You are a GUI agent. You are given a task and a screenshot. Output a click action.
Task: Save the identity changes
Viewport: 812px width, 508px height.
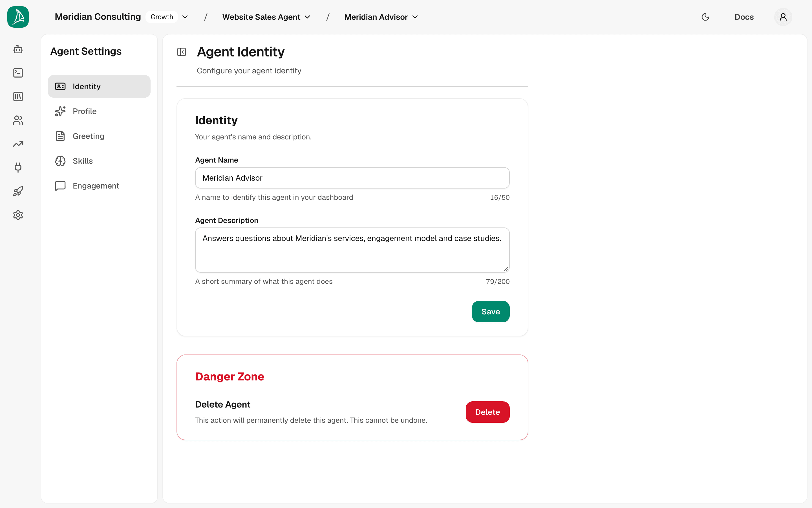pyautogui.click(x=491, y=312)
